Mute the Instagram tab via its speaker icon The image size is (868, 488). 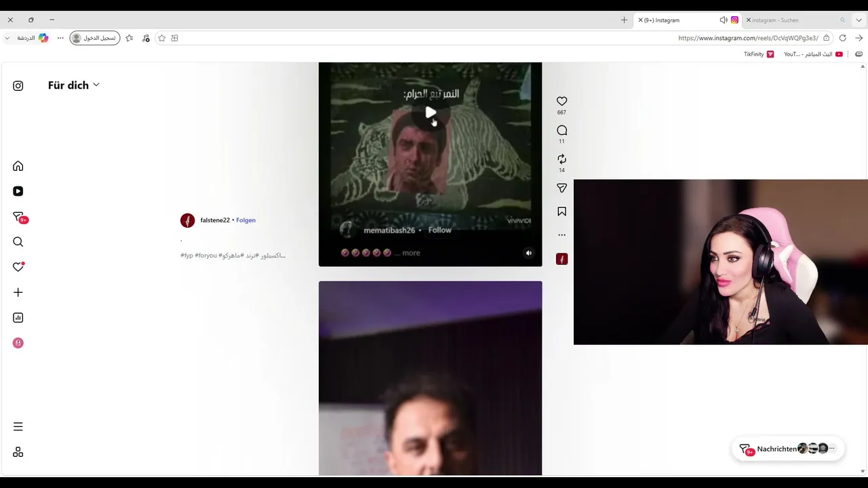click(724, 20)
